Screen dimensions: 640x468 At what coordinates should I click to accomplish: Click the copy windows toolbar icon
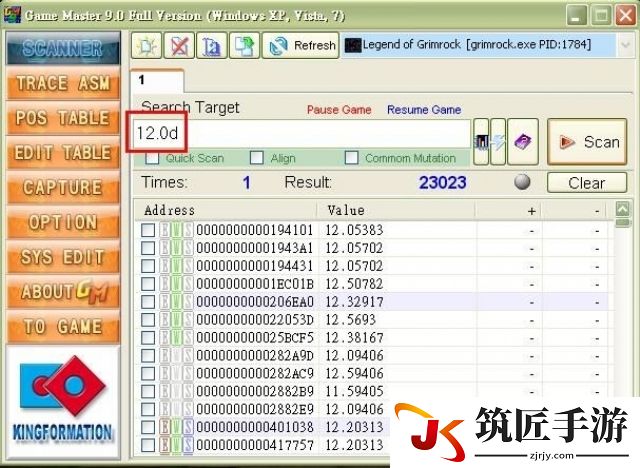pyautogui.click(x=244, y=45)
